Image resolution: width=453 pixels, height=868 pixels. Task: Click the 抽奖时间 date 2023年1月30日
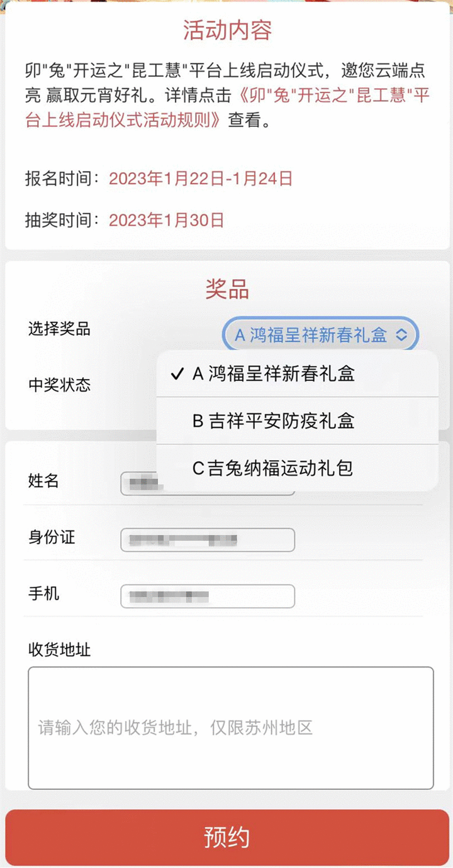167,220
